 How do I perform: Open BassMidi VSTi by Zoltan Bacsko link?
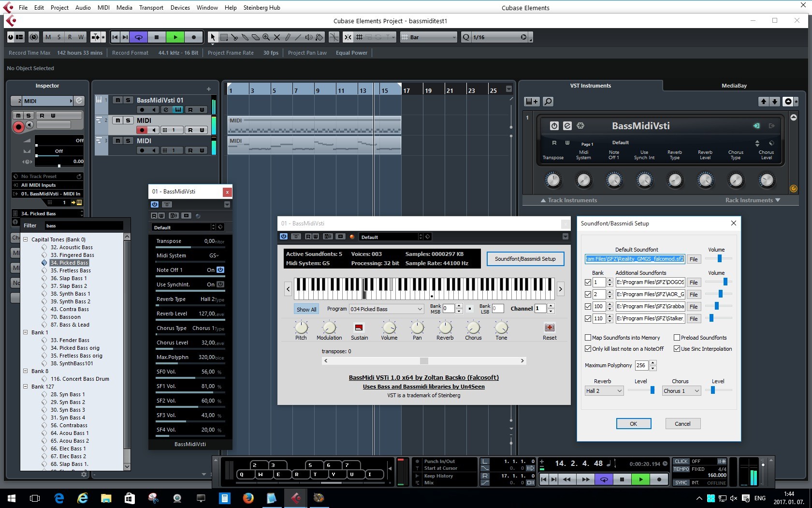tap(424, 378)
